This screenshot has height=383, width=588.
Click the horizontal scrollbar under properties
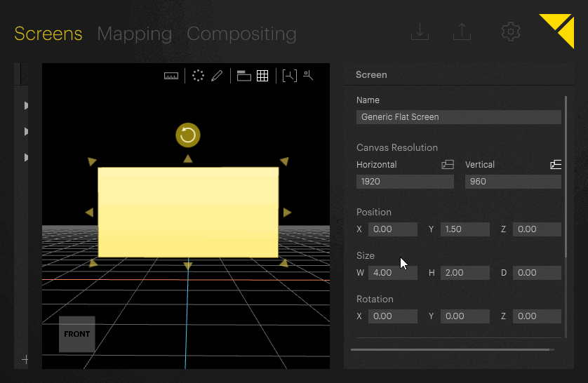(450, 349)
